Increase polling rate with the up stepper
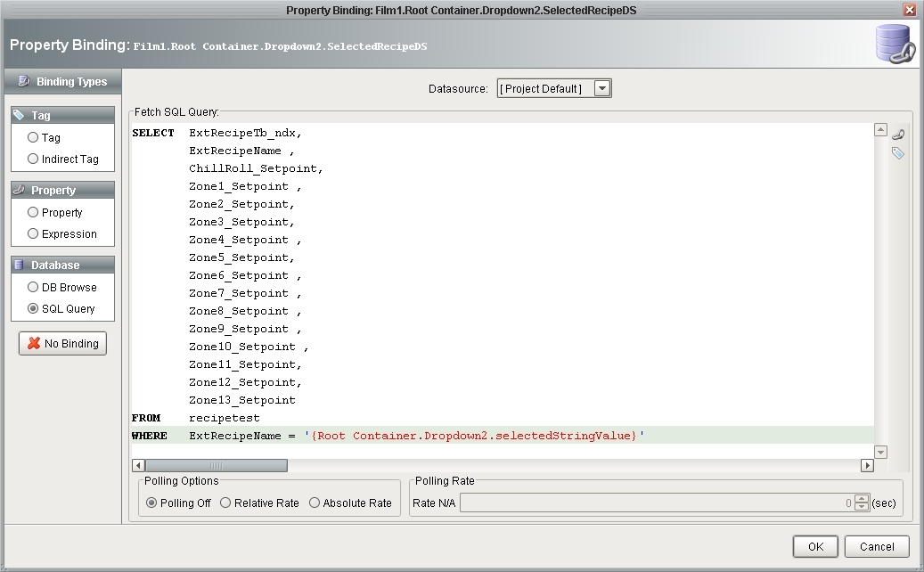This screenshot has width=924, height=572. (862, 499)
